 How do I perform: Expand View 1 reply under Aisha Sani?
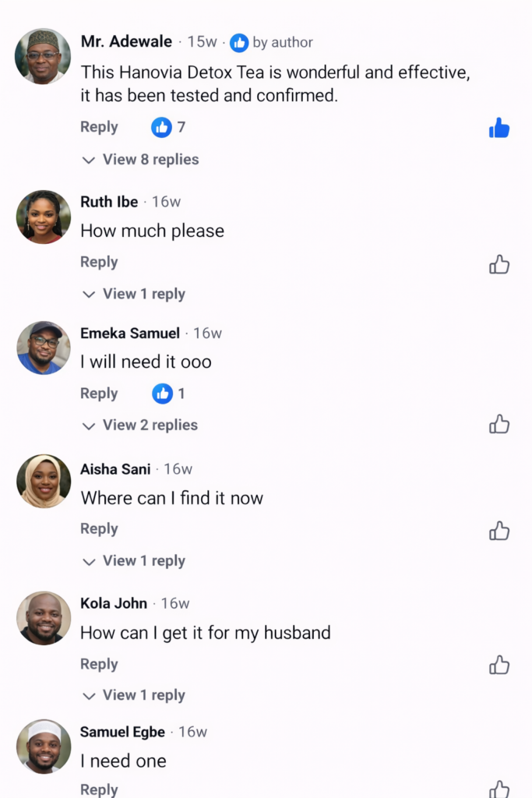click(134, 561)
